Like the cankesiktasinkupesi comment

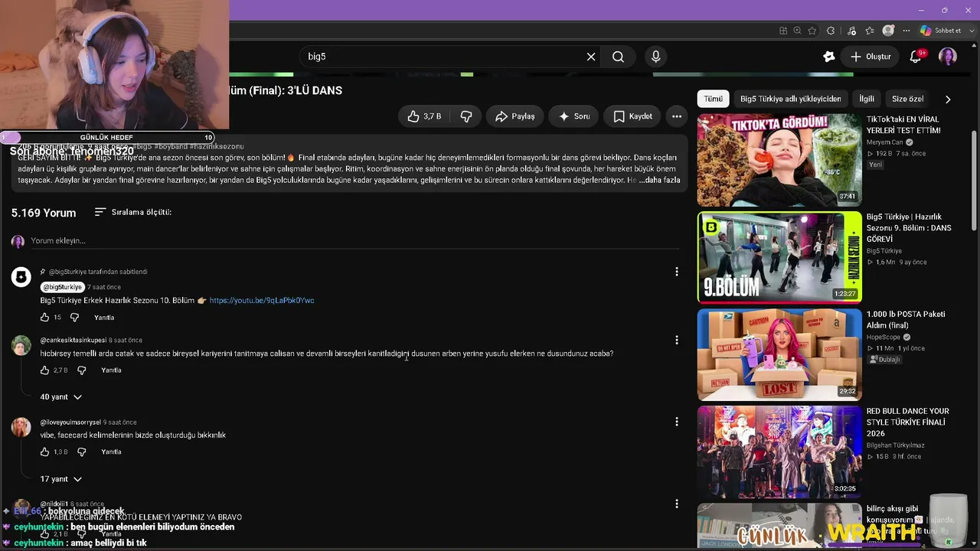point(44,370)
